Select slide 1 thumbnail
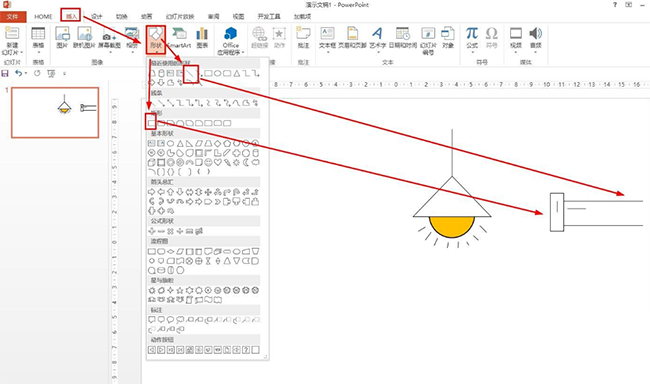 55,112
